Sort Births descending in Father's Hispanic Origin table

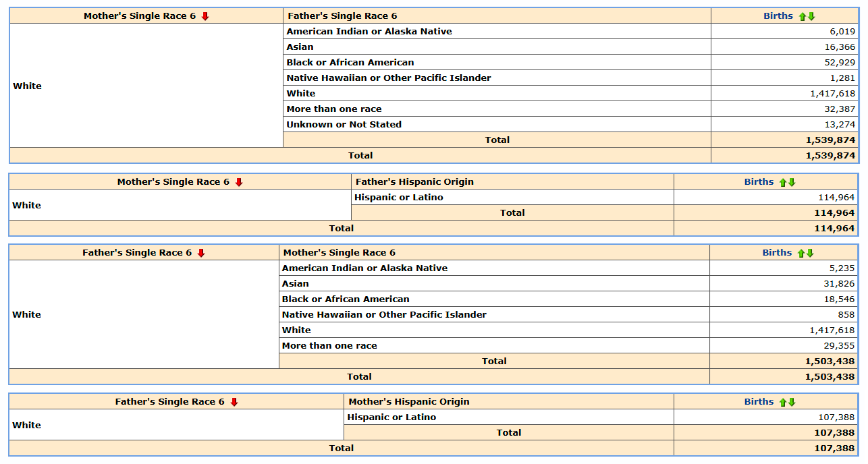792,182
